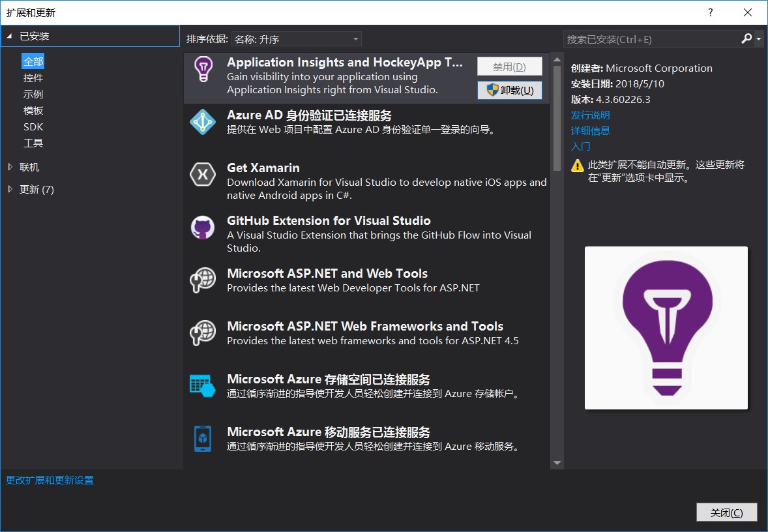
Task: Click the Get Xamarin hexagon icon
Action: (203, 174)
